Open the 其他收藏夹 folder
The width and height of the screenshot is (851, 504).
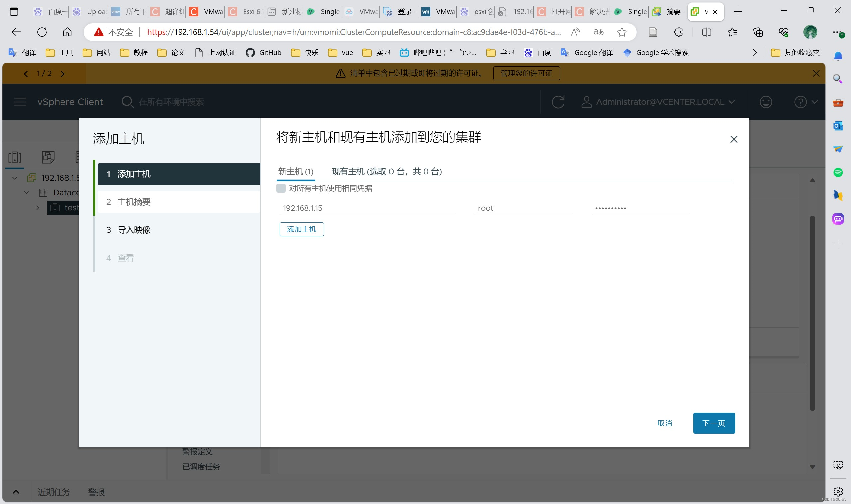tap(795, 52)
